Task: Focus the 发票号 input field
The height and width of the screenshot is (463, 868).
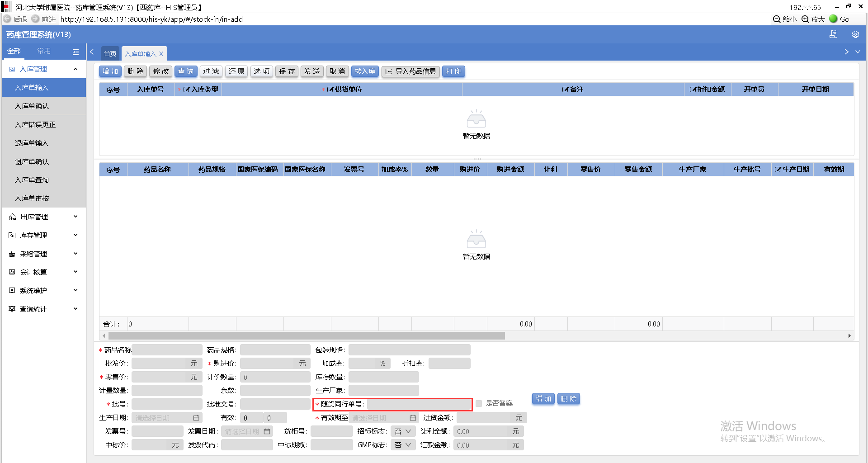Action: 157,431
